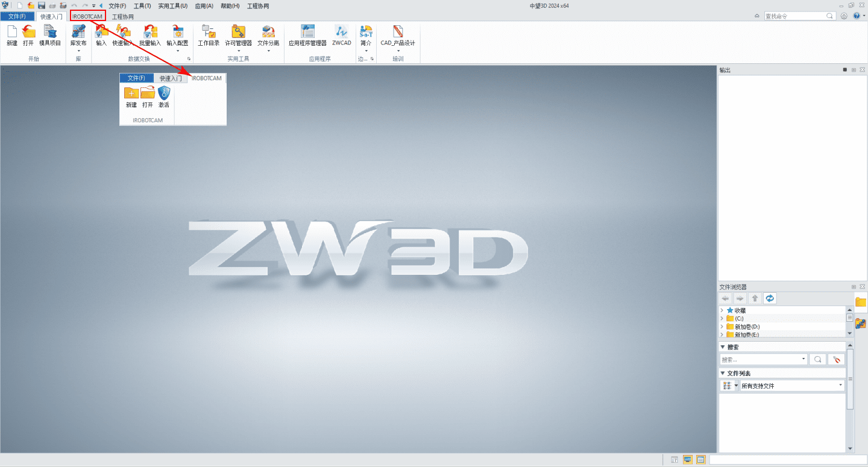
Task: Click the forward arrow in 文件浏览器
Action: (x=740, y=298)
